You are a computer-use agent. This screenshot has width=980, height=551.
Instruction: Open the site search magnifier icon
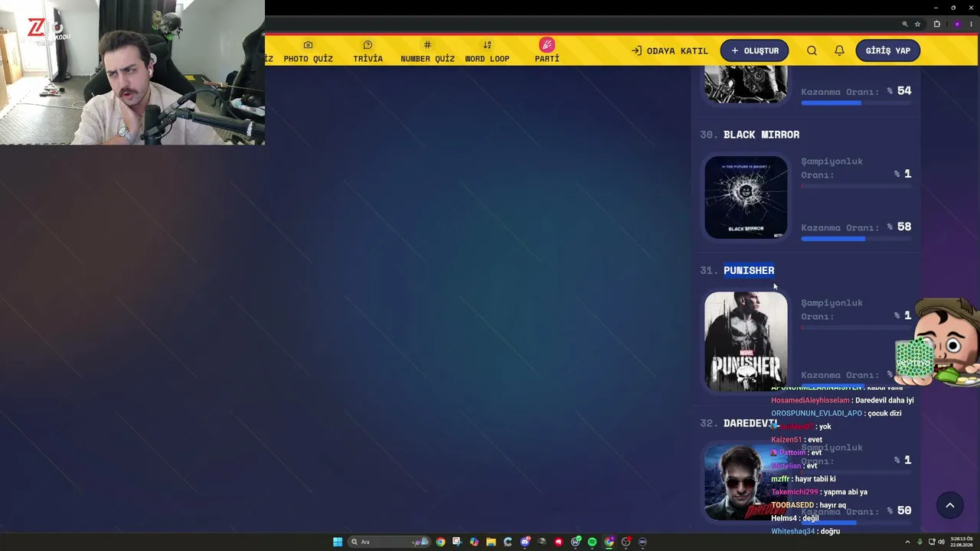point(812,51)
